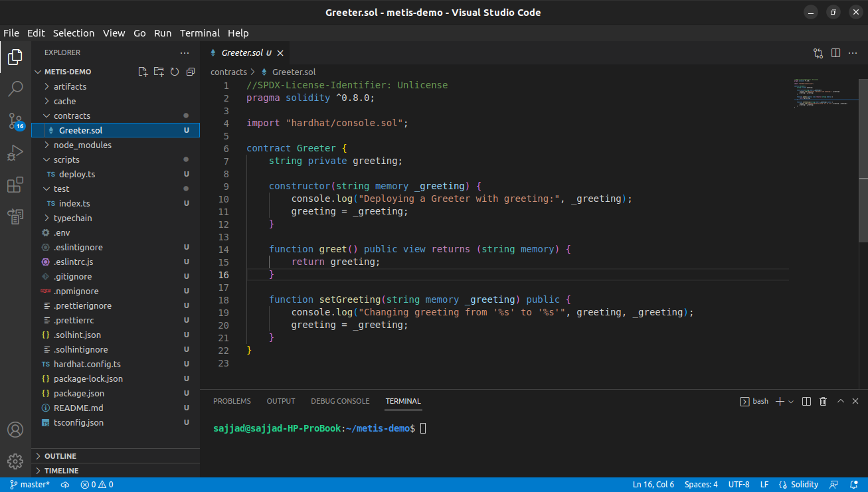Switch to the DEBUG CONSOLE tab
This screenshot has height=492, width=868.
[340, 401]
